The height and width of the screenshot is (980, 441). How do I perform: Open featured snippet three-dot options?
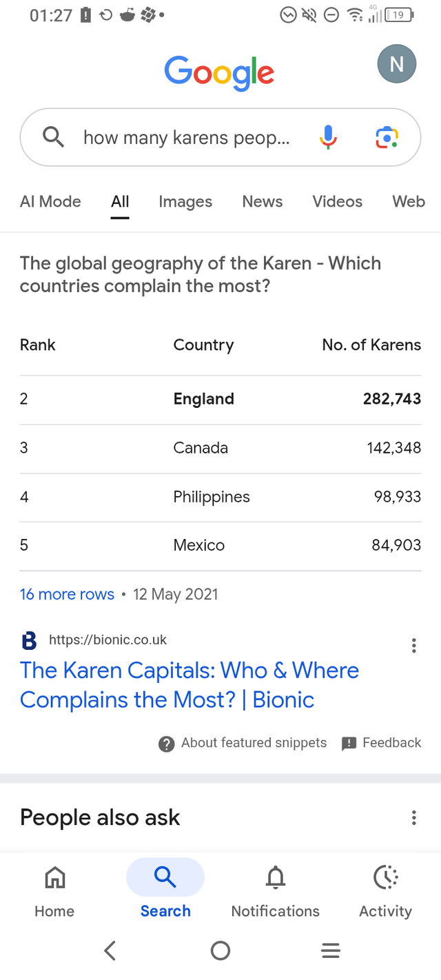point(413,645)
